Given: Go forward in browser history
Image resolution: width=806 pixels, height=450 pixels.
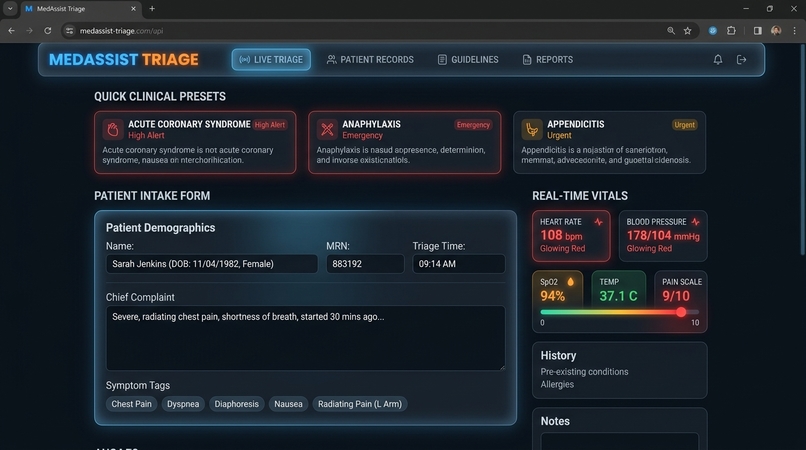Looking at the screenshot, I should tap(29, 31).
